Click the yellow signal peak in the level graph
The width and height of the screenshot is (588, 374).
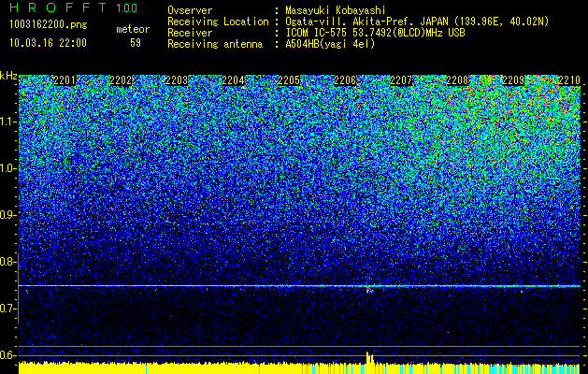point(369,357)
